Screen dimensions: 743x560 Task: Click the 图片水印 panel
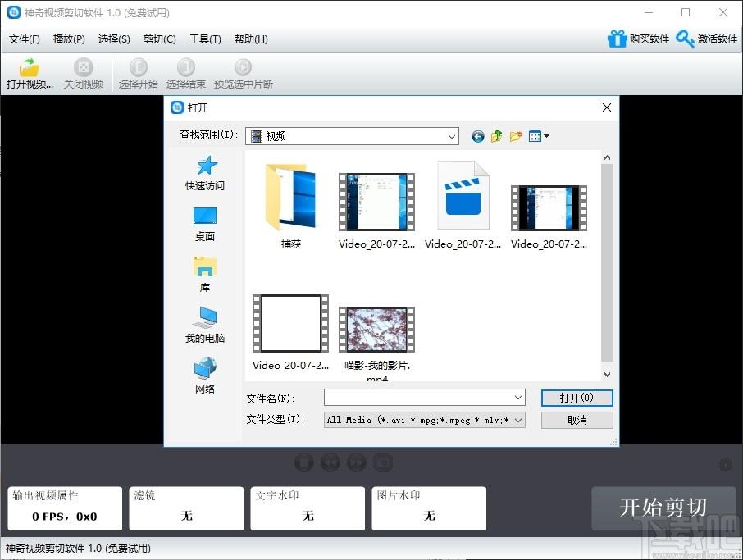point(429,508)
